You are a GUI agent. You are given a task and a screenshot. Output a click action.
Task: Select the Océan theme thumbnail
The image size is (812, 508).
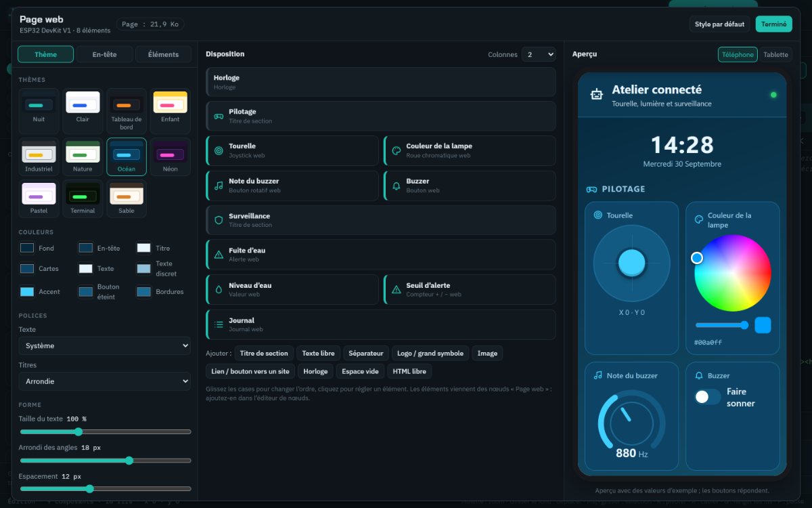point(127,156)
